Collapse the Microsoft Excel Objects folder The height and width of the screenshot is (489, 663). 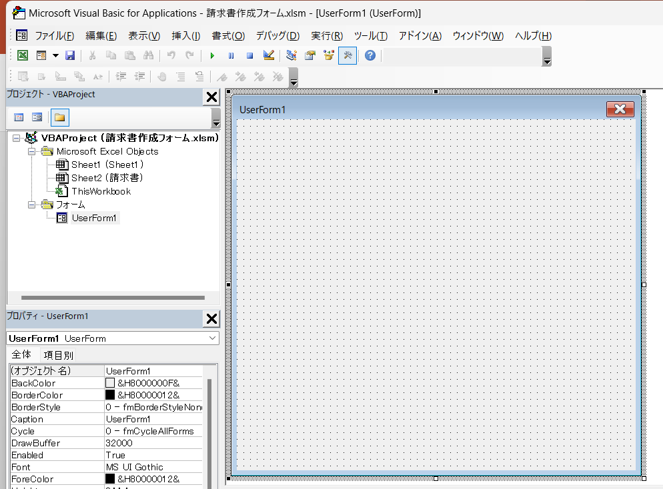coord(32,152)
